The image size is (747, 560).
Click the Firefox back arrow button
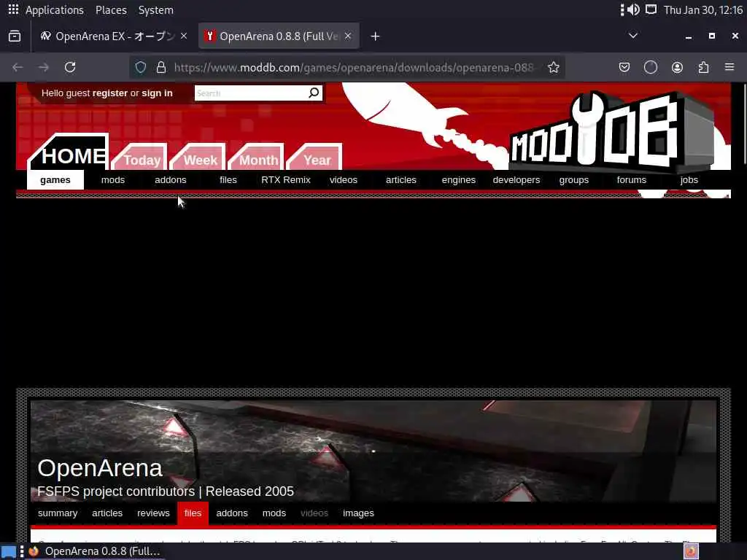click(x=18, y=67)
